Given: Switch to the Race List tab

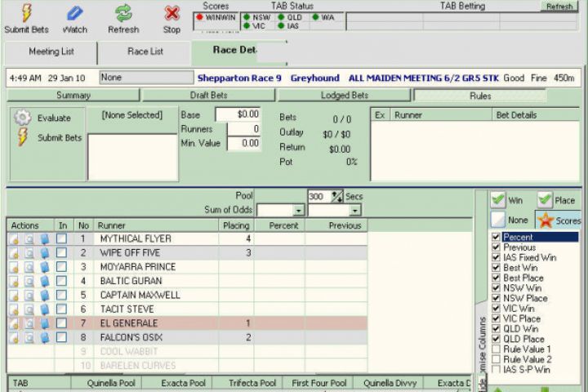Looking at the screenshot, I should tap(145, 51).
